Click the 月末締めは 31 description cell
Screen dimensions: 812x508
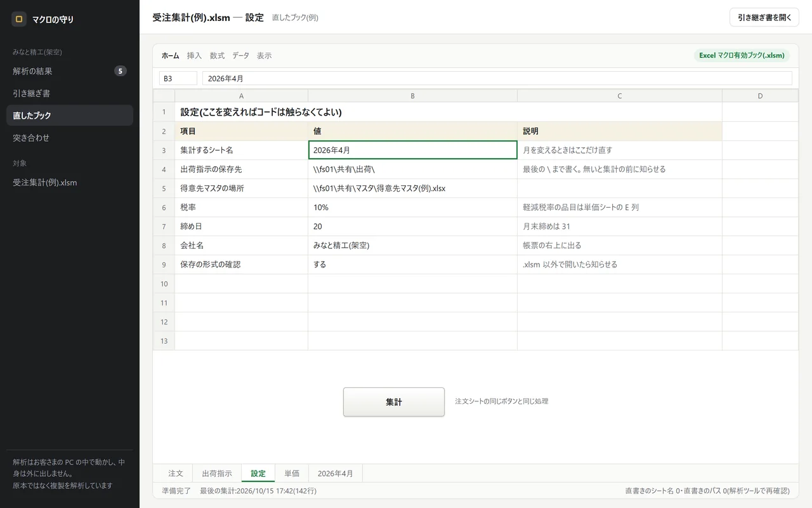pos(620,226)
